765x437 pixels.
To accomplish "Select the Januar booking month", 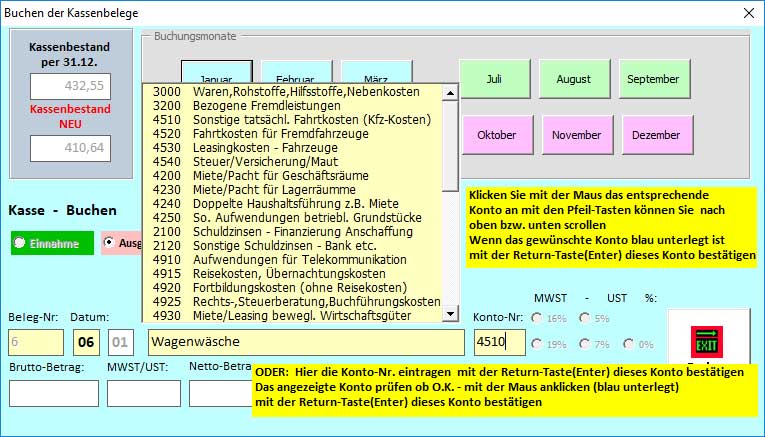I will pos(217,73).
